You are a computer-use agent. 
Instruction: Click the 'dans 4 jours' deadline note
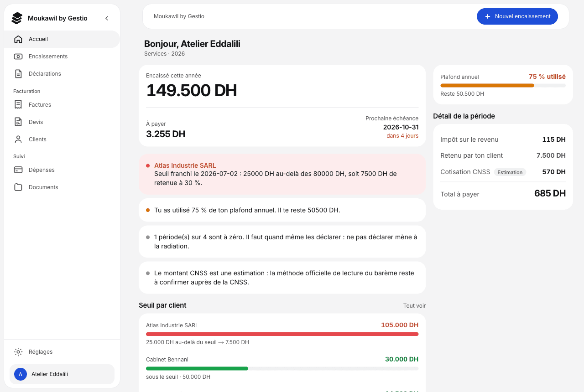[402, 136]
